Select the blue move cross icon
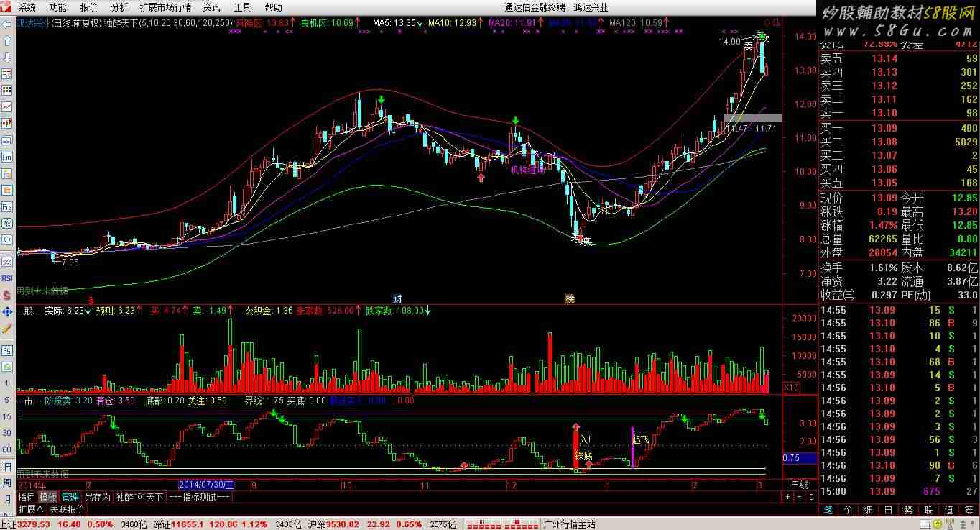 click(6, 311)
